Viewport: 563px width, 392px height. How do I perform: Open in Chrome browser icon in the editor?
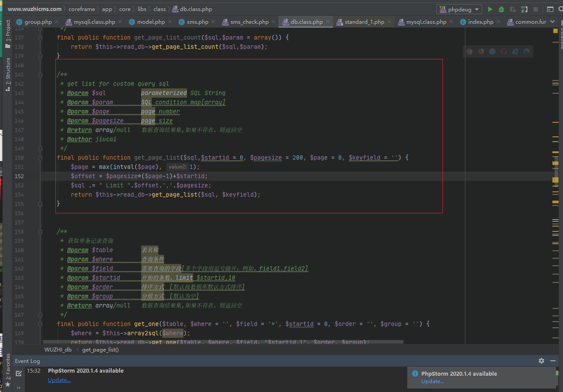point(469,51)
